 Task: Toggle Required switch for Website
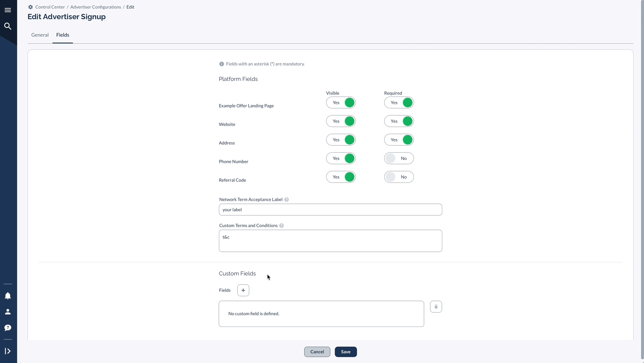point(399,121)
